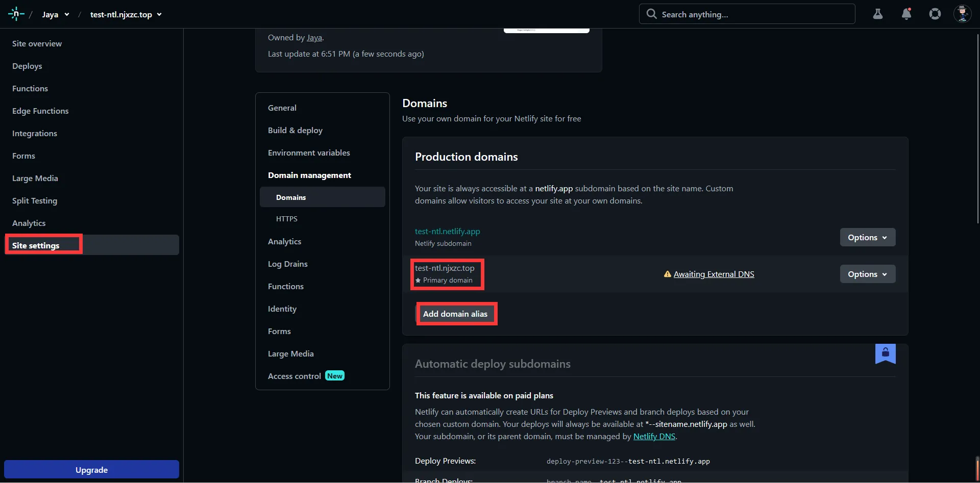Click the test-ntl.njxzc.top primary domain text
Image resolution: width=980 pixels, height=483 pixels.
(x=445, y=268)
